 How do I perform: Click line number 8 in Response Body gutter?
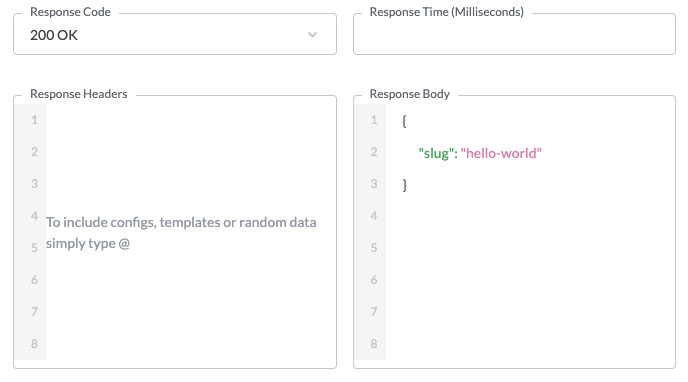point(374,343)
